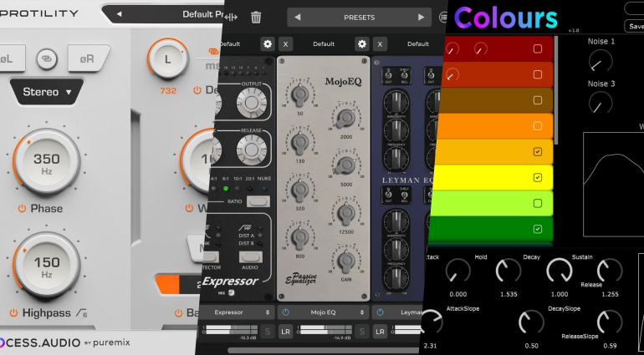Click the Noise 1 knob in Colours
This screenshot has height=355, width=644.
click(601, 62)
